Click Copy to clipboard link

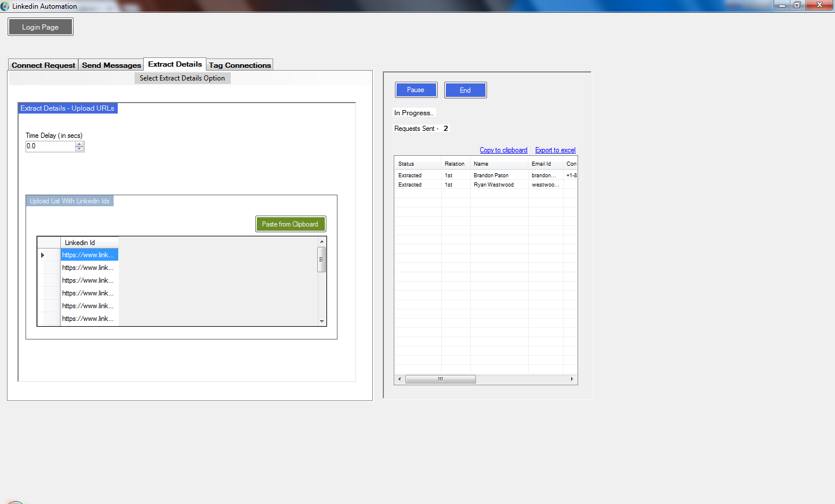(503, 150)
